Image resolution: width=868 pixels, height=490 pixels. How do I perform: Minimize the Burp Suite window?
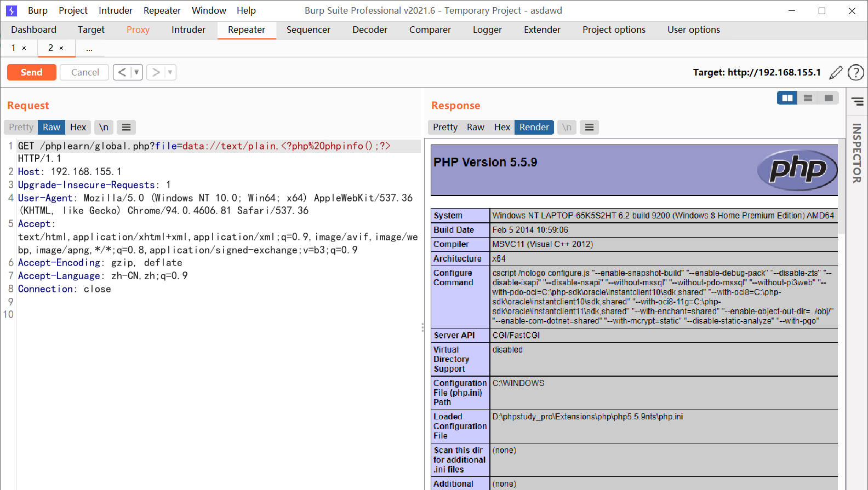(x=792, y=10)
